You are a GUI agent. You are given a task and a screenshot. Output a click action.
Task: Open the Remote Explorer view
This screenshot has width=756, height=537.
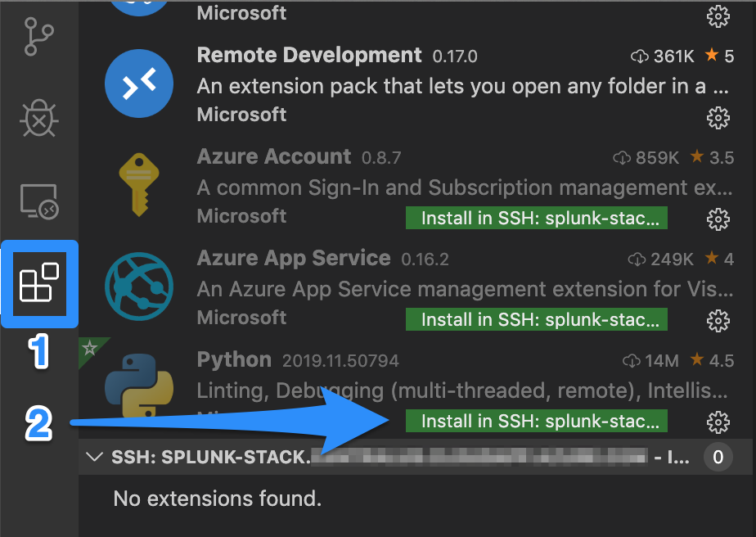point(38,201)
